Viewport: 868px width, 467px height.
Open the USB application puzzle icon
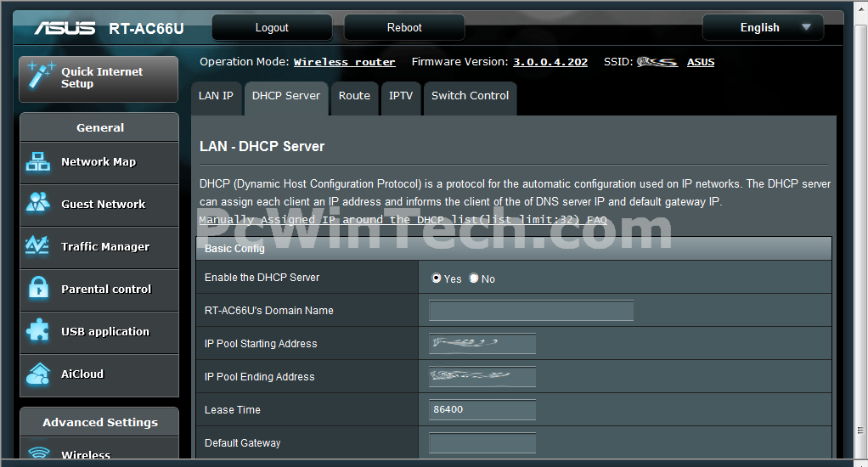(37, 329)
